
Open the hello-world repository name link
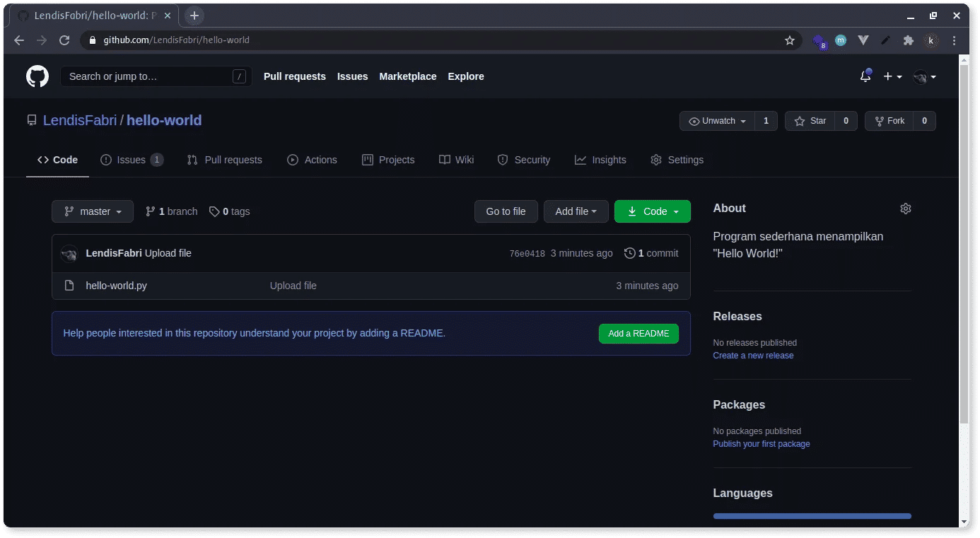164,120
